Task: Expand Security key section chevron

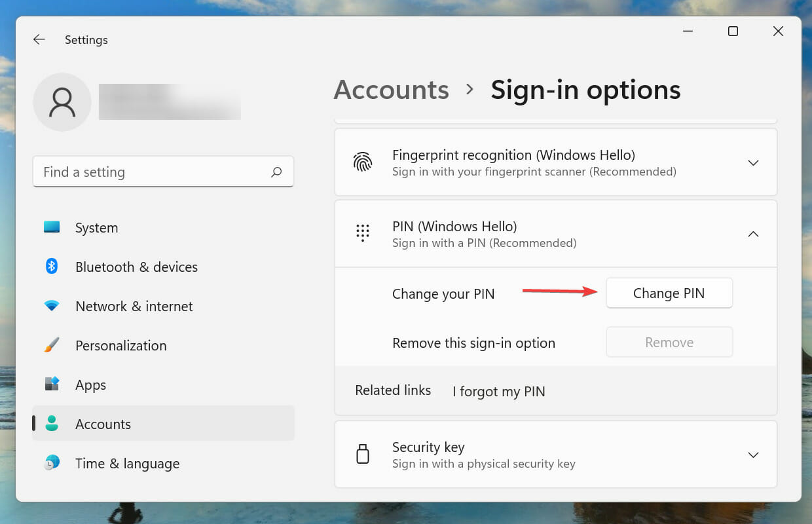Action: click(x=753, y=455)
